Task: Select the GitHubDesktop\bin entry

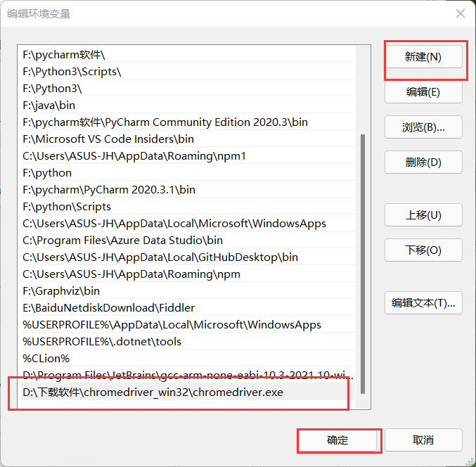Action: (186, 257)
